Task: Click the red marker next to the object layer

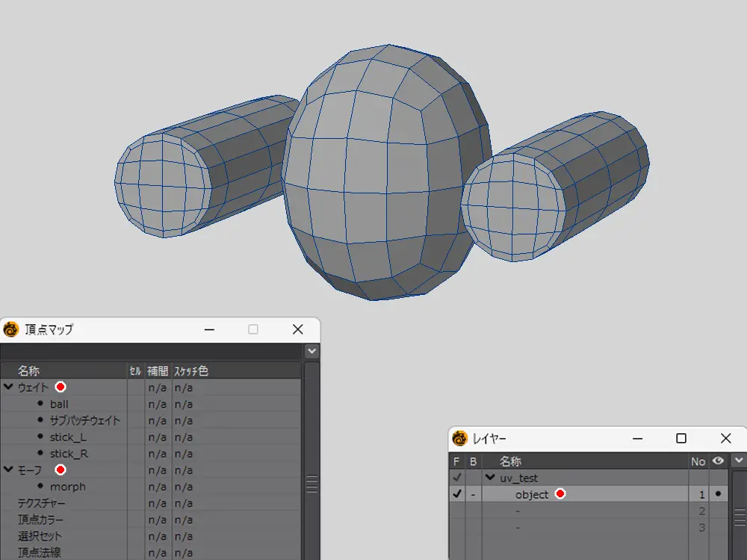Action: coord(560,494)
